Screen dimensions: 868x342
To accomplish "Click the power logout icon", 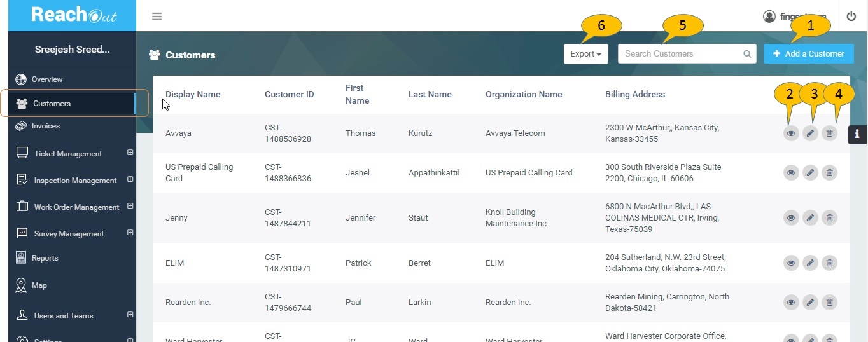I will 851,17.
